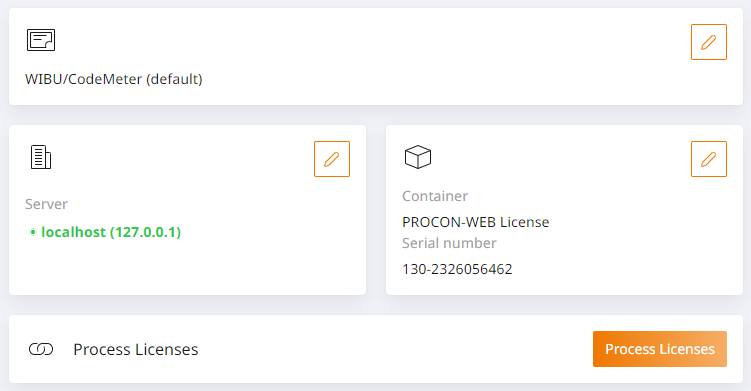The image size is (751, 391).
Task: Click the orange Process Licenses button
Action: pyautogui.click(x=660, y=349)
